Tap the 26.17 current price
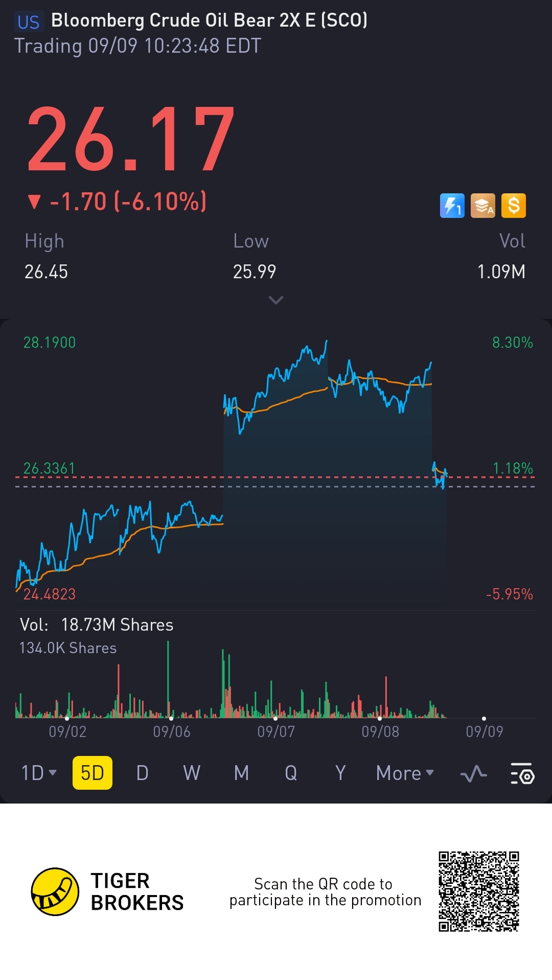This screenshot has height=980, width=552. tap(131, 139)
